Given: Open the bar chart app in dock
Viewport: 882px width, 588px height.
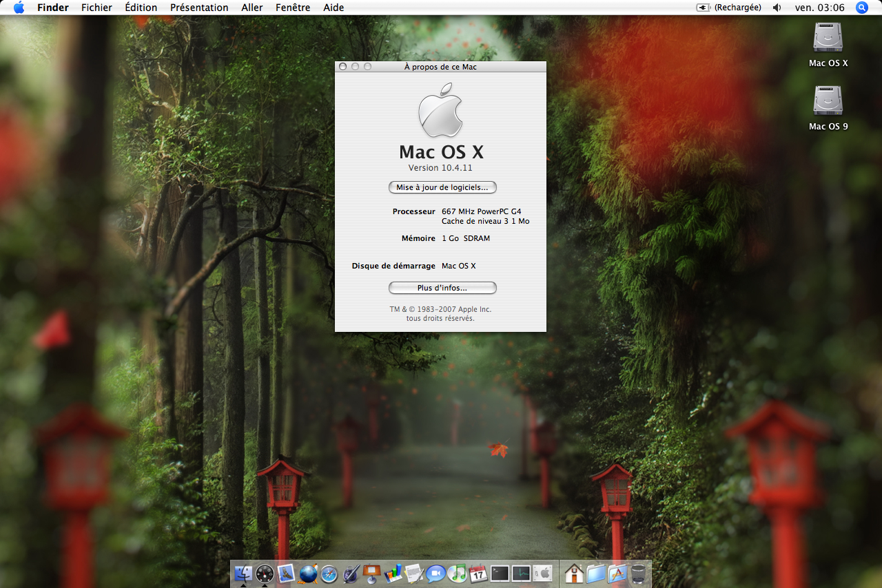Looking at the screenshot, I should point(393,573).
